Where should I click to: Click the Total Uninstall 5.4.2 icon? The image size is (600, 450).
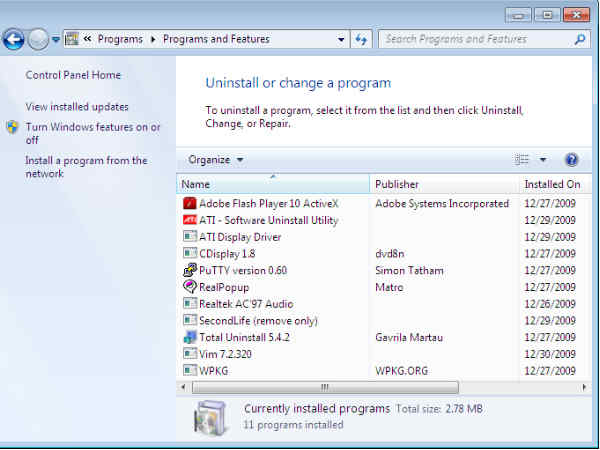[190, 337]
